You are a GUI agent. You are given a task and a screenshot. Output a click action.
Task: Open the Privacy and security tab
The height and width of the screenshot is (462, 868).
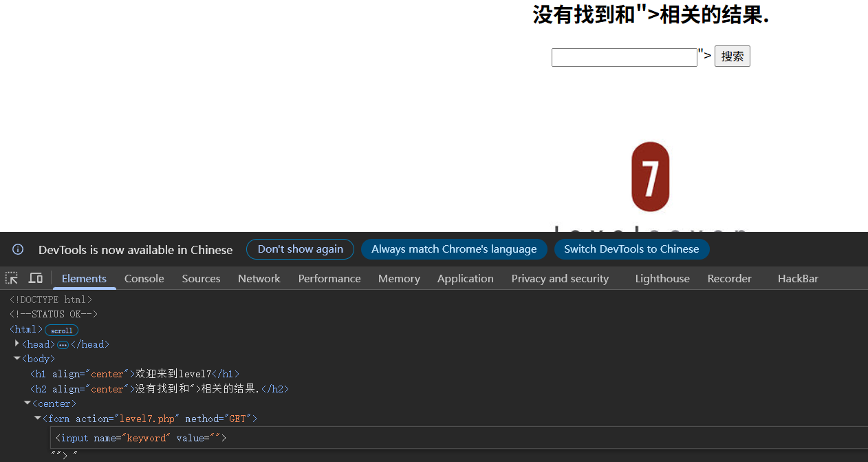coord(560,278)
